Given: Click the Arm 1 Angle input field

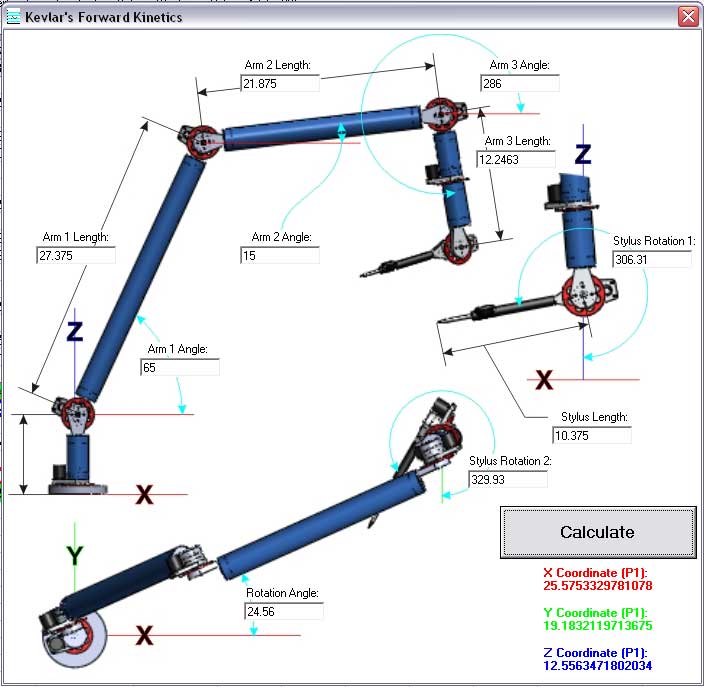Looking at the screenshot, I should (x=179, y=368).
